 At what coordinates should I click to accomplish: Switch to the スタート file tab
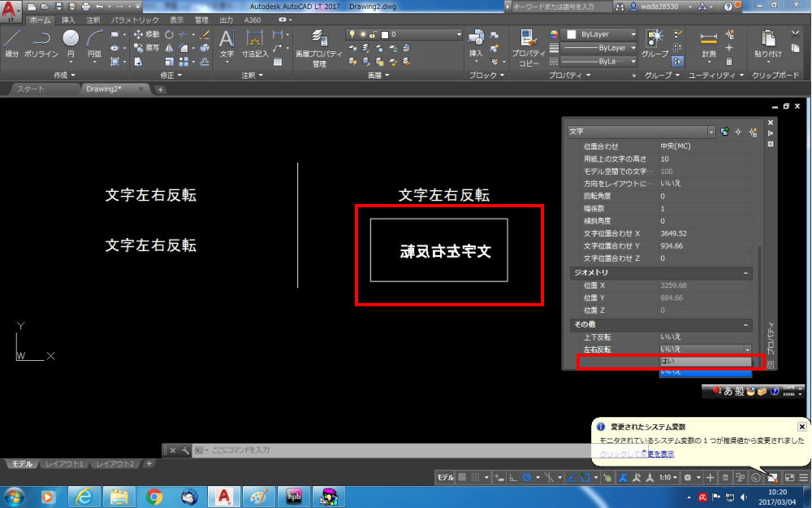pos(31,89)
